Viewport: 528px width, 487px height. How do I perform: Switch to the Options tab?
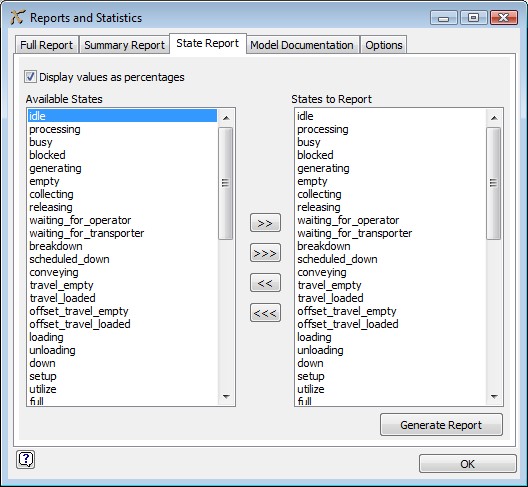(x=384, y=45)
